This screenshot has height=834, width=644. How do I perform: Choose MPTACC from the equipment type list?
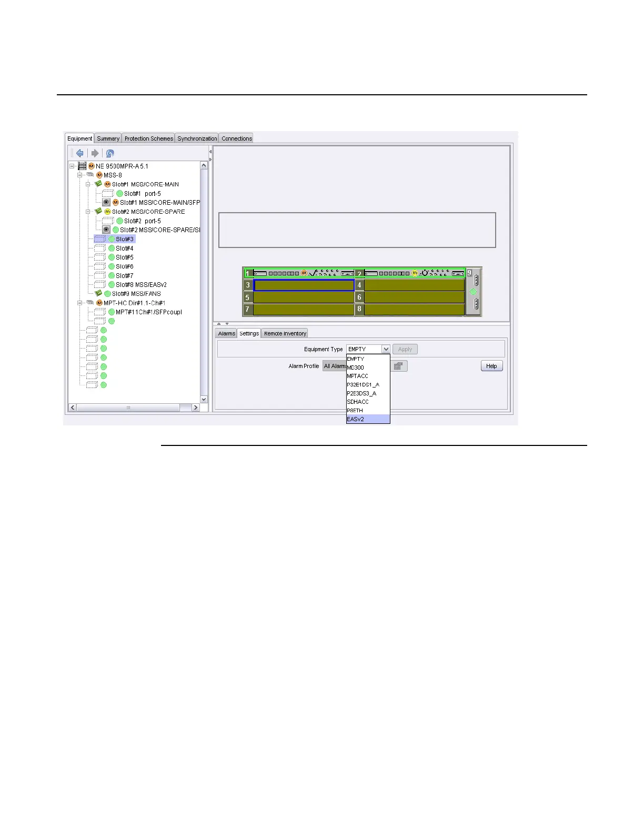(368, 376)
